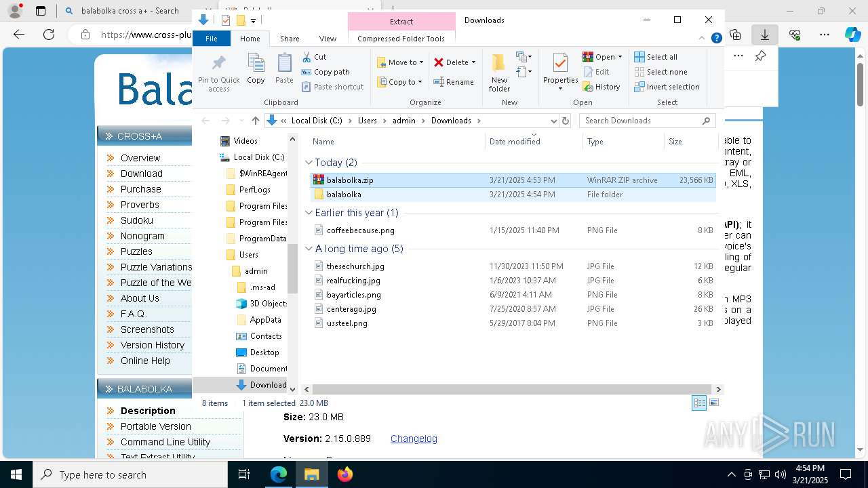Select the Home ribbon tab
The image size is (868, 488).
point(250,39)
